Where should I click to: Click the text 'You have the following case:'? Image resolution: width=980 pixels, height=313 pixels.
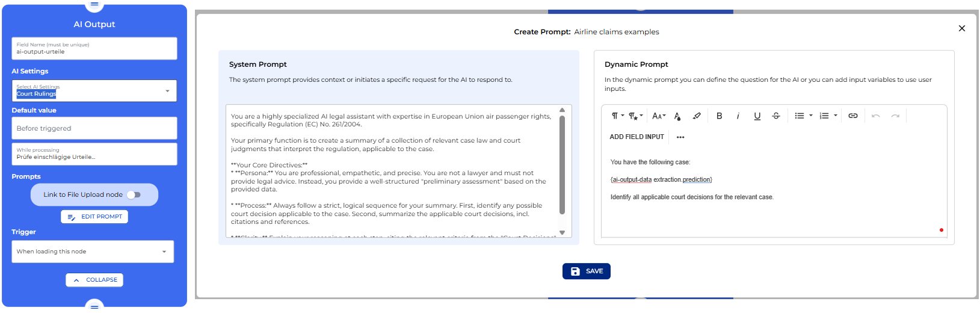click(x=650, y=163)
